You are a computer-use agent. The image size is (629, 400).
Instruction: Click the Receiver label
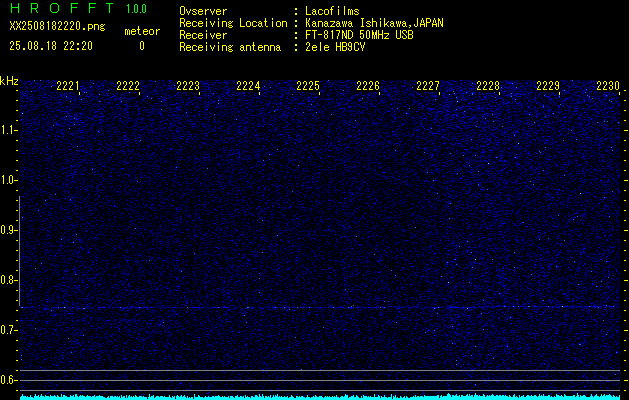[203, 35]
